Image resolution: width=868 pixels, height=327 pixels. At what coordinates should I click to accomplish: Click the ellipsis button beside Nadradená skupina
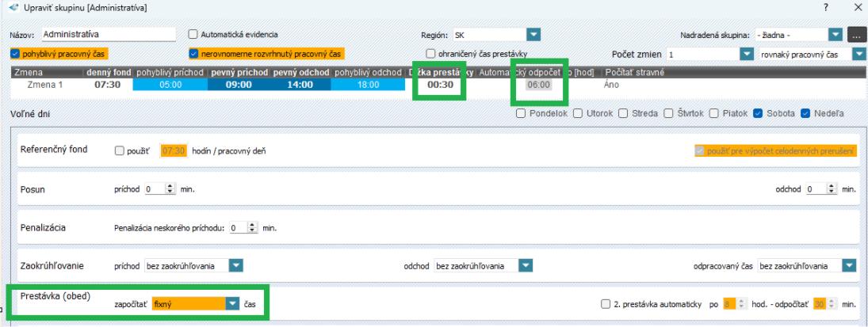tap(855, 35)
